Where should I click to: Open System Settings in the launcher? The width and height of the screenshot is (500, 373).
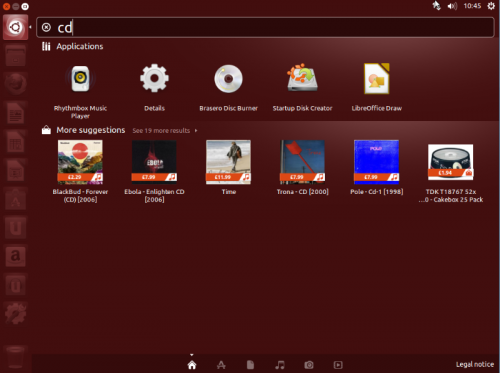[15, 314]
